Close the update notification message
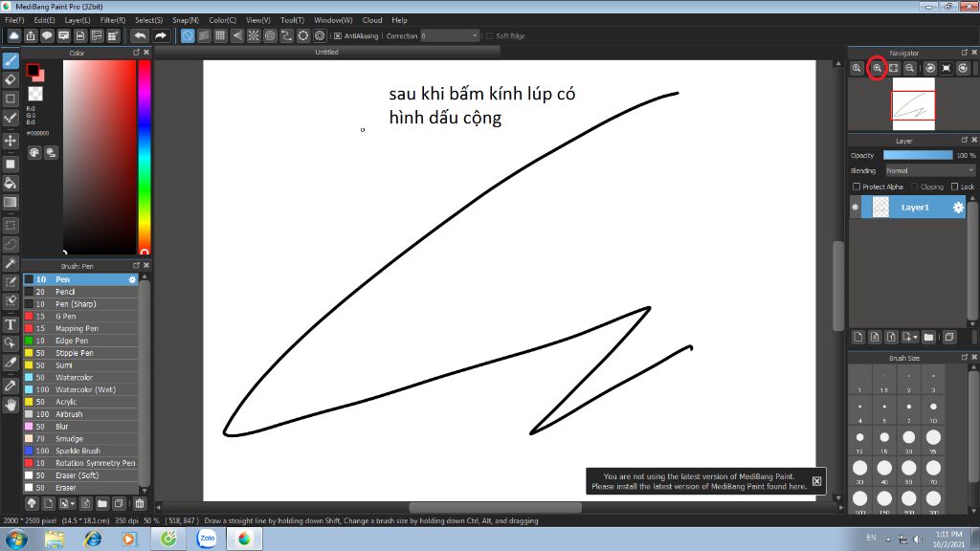980x551 pixels. (x=817, y=481)
